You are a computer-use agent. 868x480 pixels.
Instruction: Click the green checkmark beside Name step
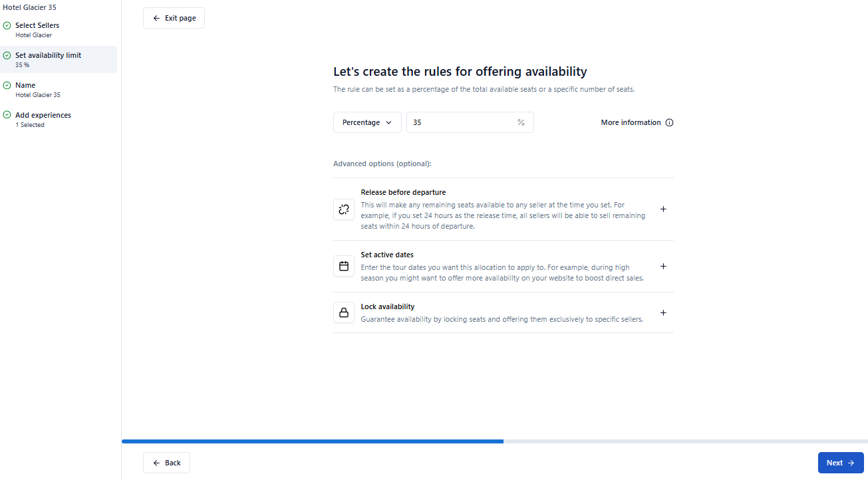click(x=7, y=85)
